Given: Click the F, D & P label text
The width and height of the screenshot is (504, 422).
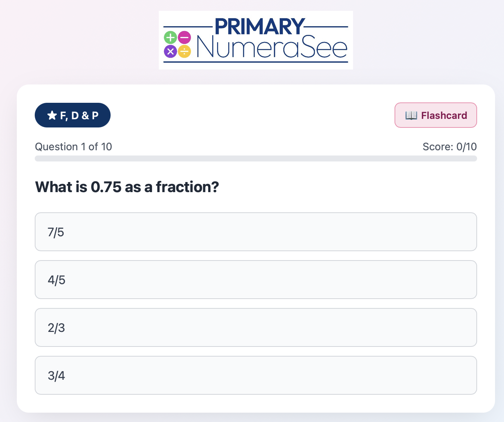Looking at the screenshot, I should click(x=79, y=115).
